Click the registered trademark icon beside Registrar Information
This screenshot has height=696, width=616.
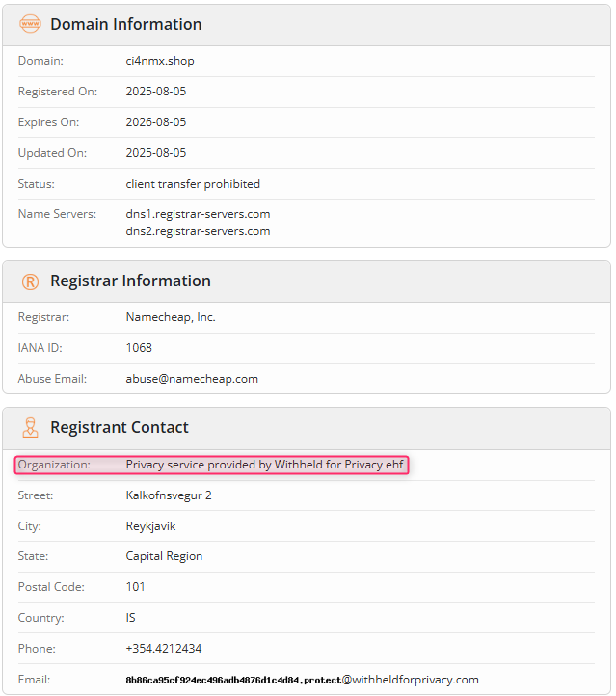[x=30, y=281]
